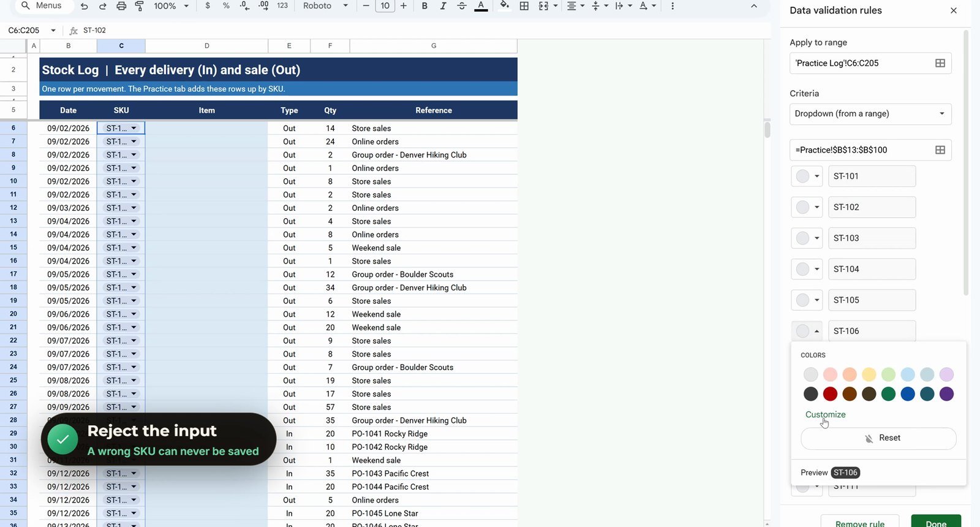Open the name box dropdown arrow

click(x=53, y=30)
